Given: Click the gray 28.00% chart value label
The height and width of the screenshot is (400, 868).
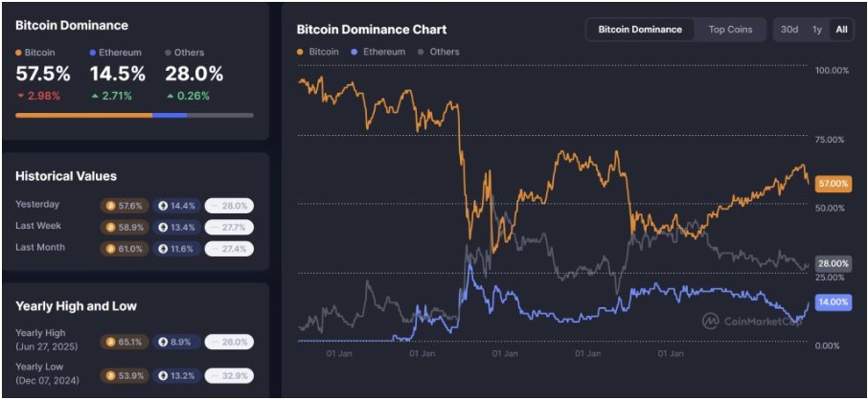Looking at the screenshot, I should [834, 263].
